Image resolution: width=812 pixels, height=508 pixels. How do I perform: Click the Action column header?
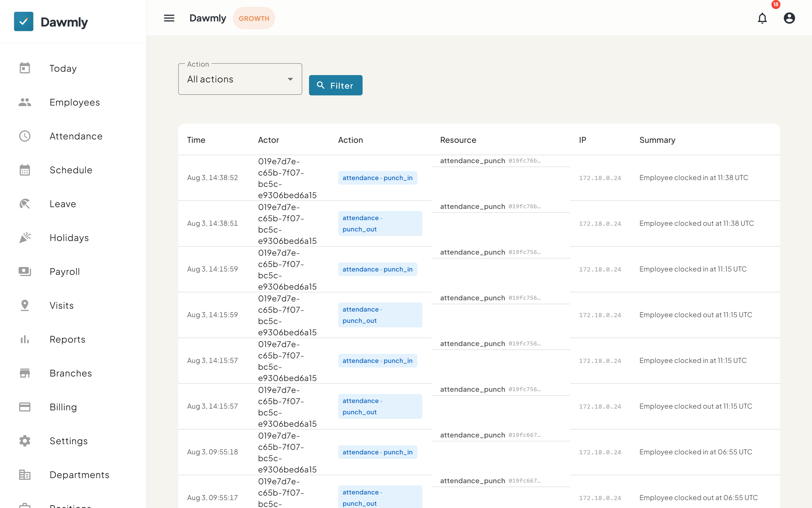(x=350, y=140)
